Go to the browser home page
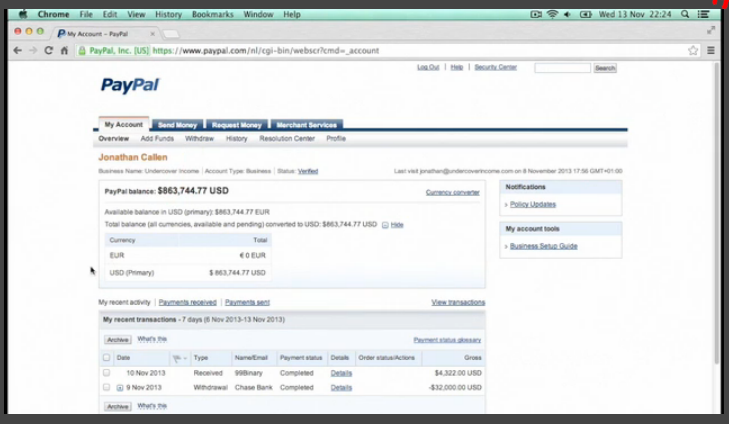 (x=64, y=50)
